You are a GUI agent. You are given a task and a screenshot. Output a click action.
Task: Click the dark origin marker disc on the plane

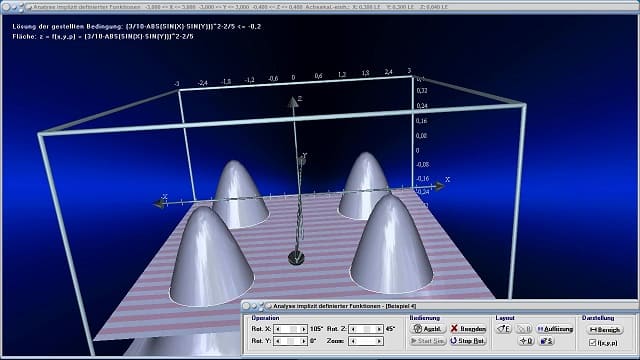coord(296,258)
